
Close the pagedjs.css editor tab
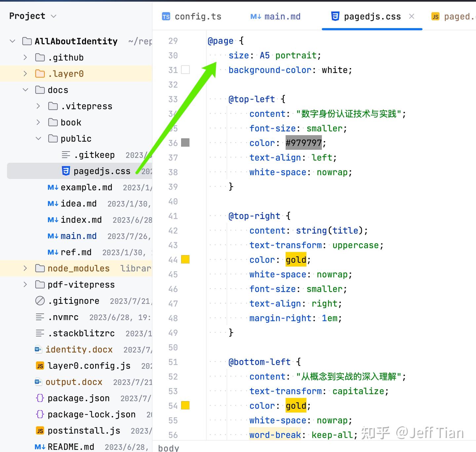click(x=411, y=16)
